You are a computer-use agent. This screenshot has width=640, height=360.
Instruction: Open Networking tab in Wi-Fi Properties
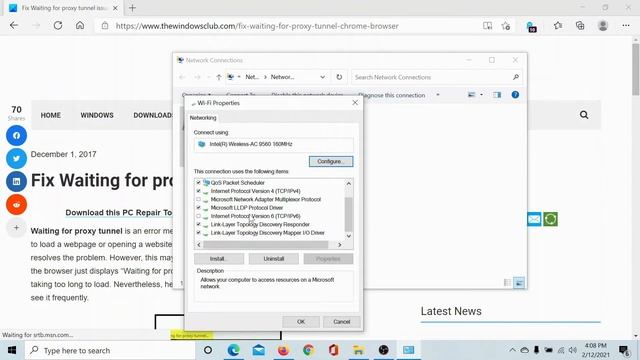(203, 118)
